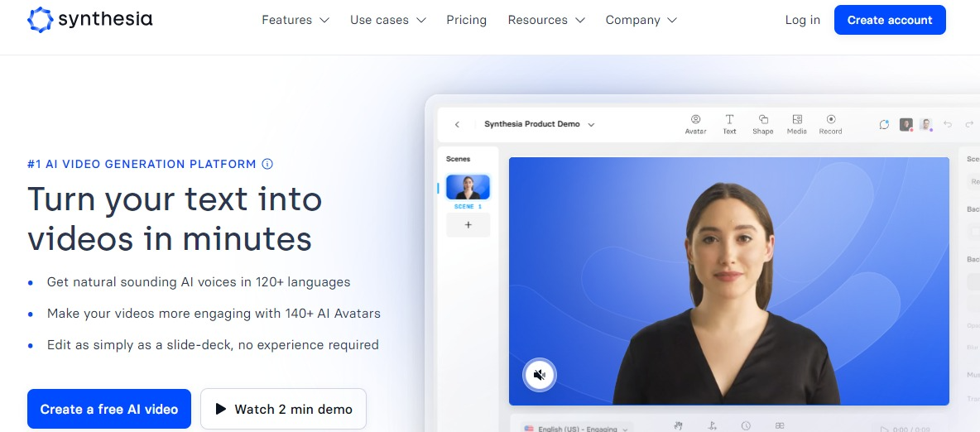This screenshot has height=432, width=980.
Task: Click the marker icon below video
Action: click(x=712, y=425)
